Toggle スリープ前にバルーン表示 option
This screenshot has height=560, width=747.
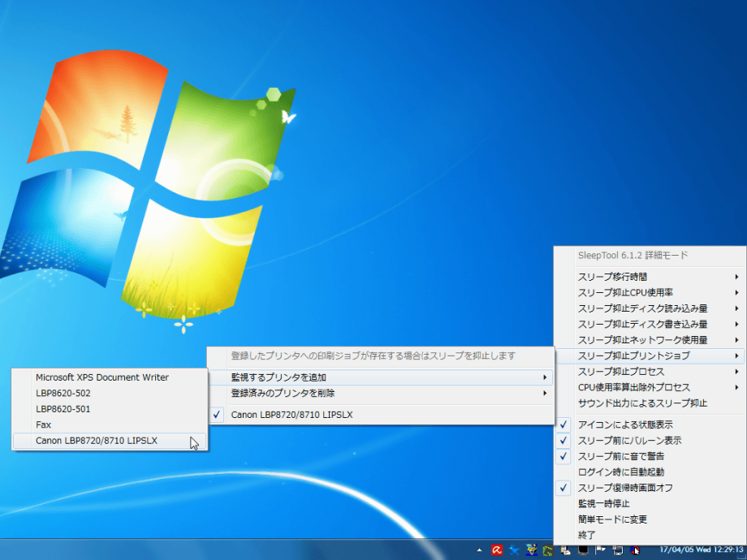650,441
